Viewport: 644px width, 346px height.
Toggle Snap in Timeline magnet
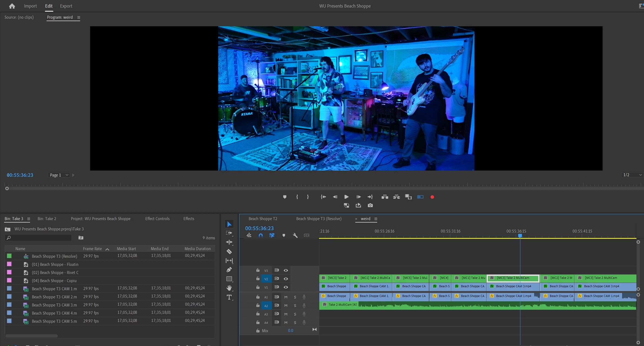[261, 235]
